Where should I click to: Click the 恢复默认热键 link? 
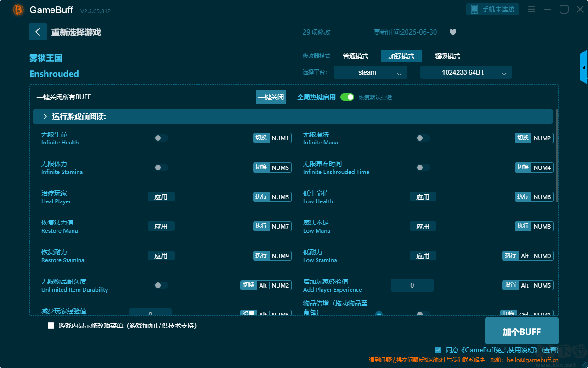click(x=375, y=98)
